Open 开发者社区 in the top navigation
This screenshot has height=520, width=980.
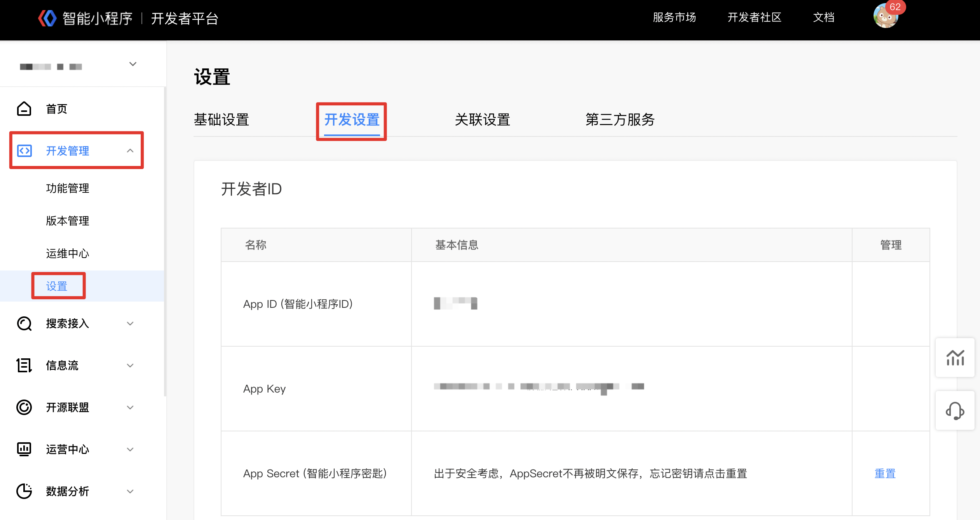coord(754,17)
